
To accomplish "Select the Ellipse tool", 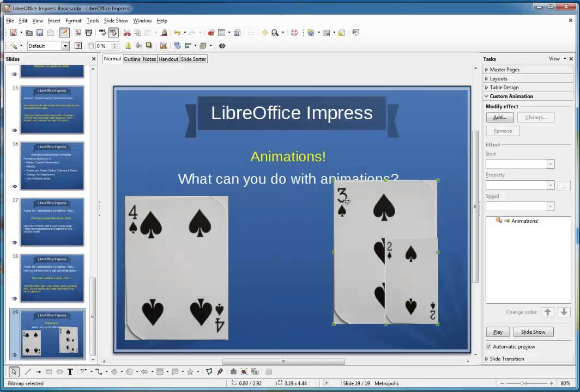I will click(59, 372).
